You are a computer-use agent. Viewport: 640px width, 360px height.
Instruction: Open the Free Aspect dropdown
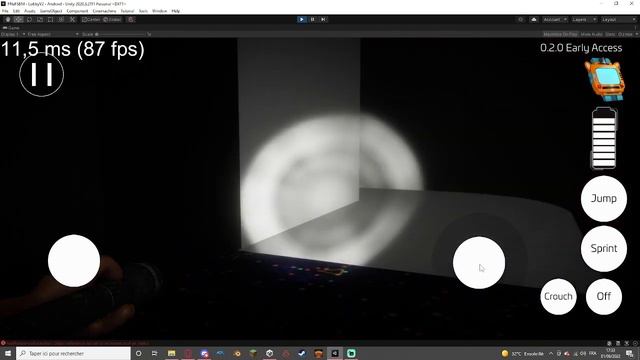click(x=53, y=34)
